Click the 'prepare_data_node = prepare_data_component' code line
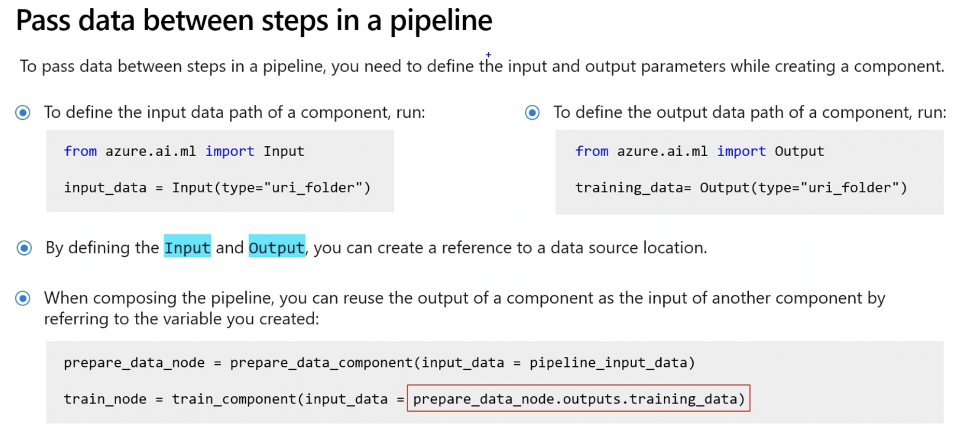 [x=379, y=362]
